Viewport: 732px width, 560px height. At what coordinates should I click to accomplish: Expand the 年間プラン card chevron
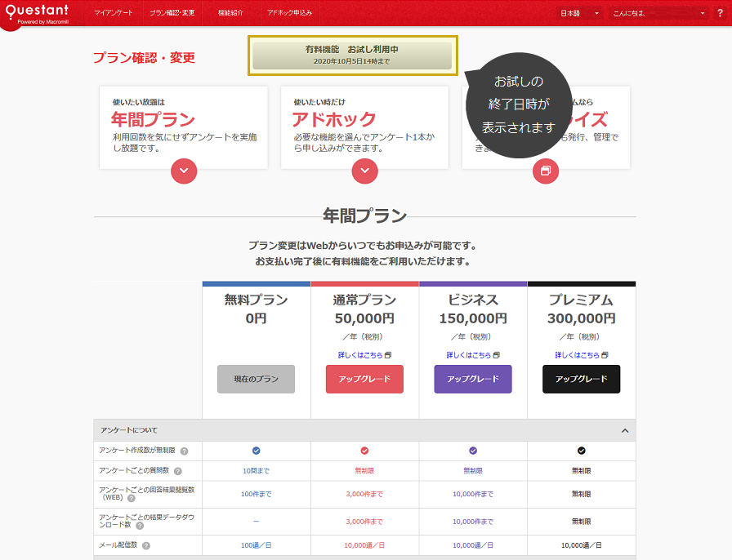tap(184, 171)
